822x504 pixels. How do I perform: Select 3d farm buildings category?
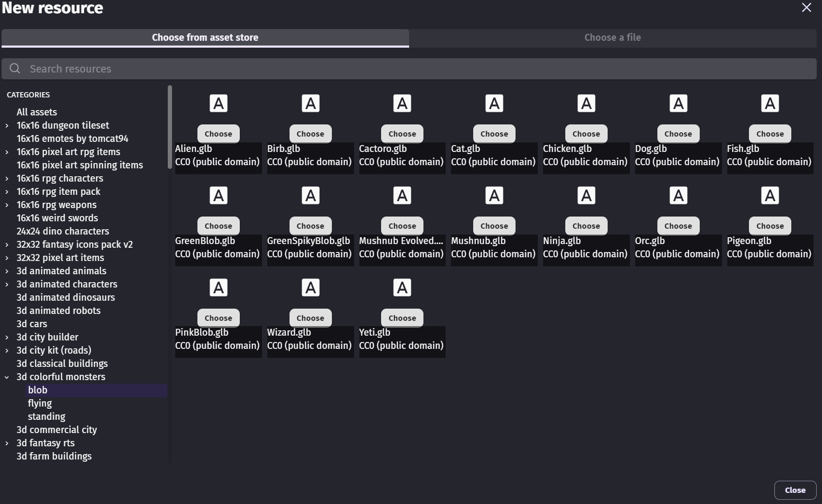click(x=54, y=456)
